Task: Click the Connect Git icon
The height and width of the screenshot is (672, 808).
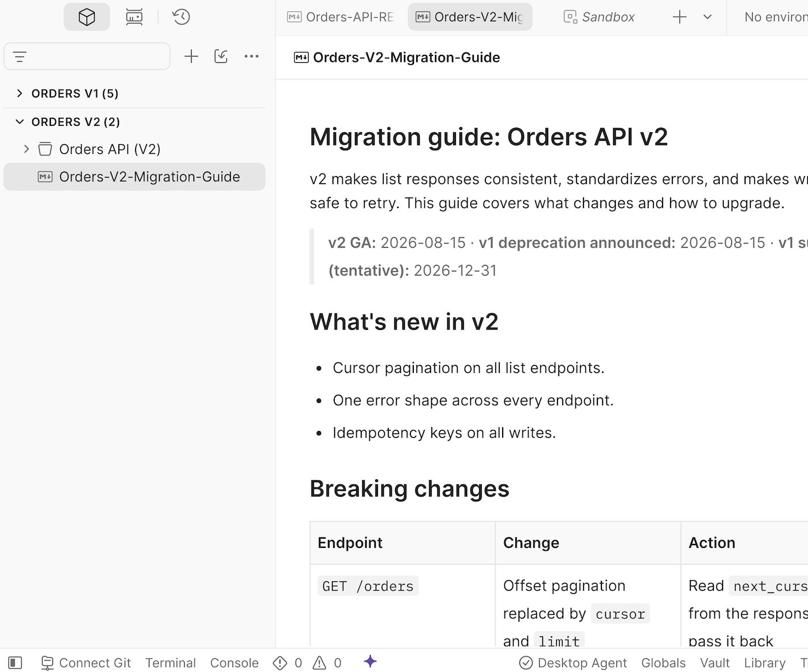Action: coord(47,663)
